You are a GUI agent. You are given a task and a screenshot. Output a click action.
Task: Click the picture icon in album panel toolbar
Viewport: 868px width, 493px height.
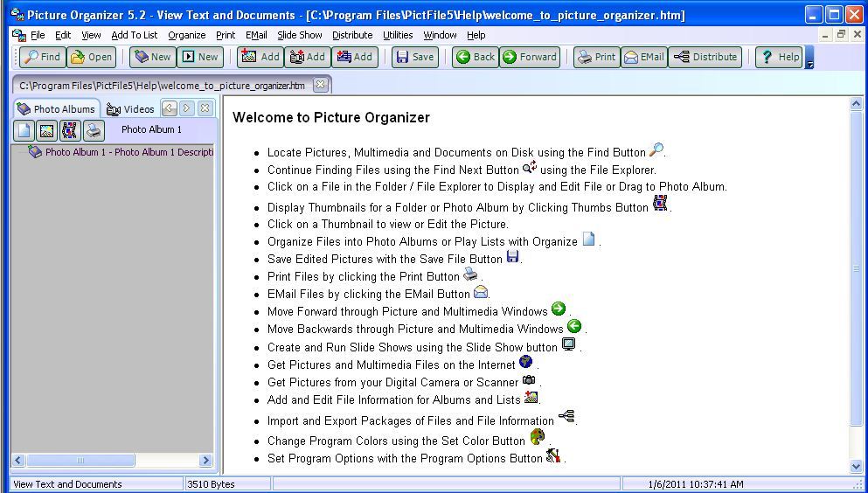point(46,130)
